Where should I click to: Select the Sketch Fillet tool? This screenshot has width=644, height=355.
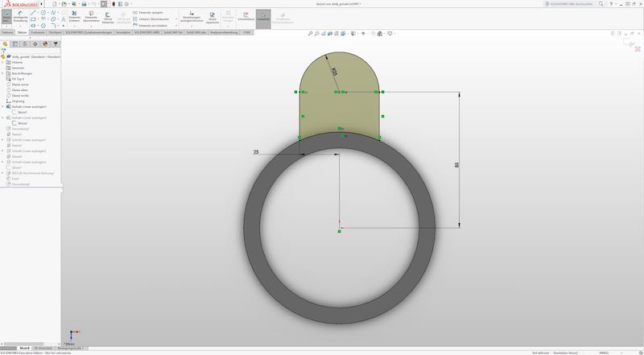click(53, 26)
